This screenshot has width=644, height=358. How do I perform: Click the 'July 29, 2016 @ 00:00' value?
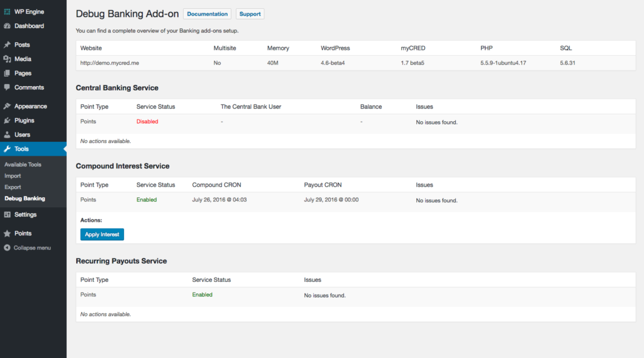(331, 200)
